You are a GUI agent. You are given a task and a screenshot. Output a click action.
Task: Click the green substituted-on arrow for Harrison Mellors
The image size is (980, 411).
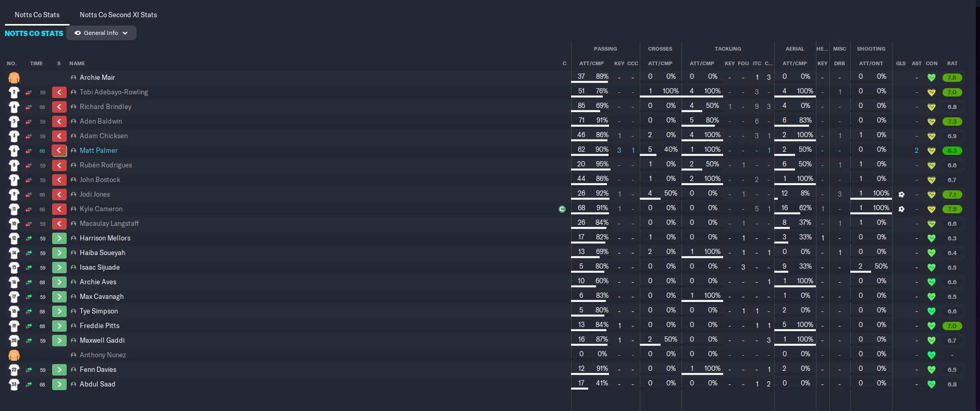click(59, 238)
